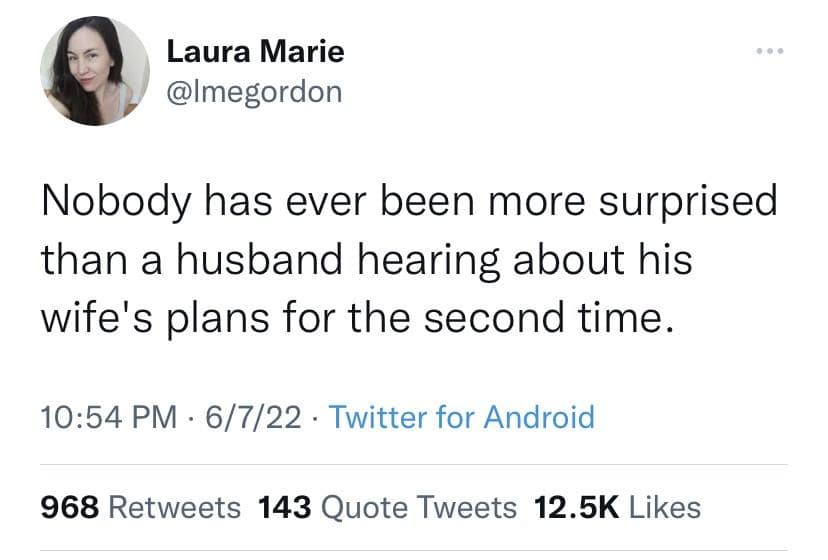The width and height of the screenshot is (828, 560).
Task: Click the 968 retweet count number
Action: (x=69, y=507)
